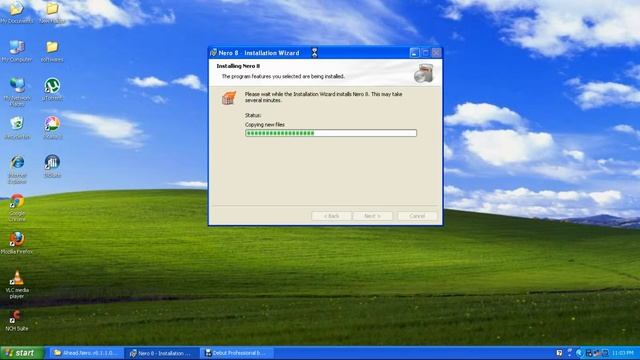The image size is (640, 360).
Task: Select the softwares folder on desktop
Action: (52, 51)
